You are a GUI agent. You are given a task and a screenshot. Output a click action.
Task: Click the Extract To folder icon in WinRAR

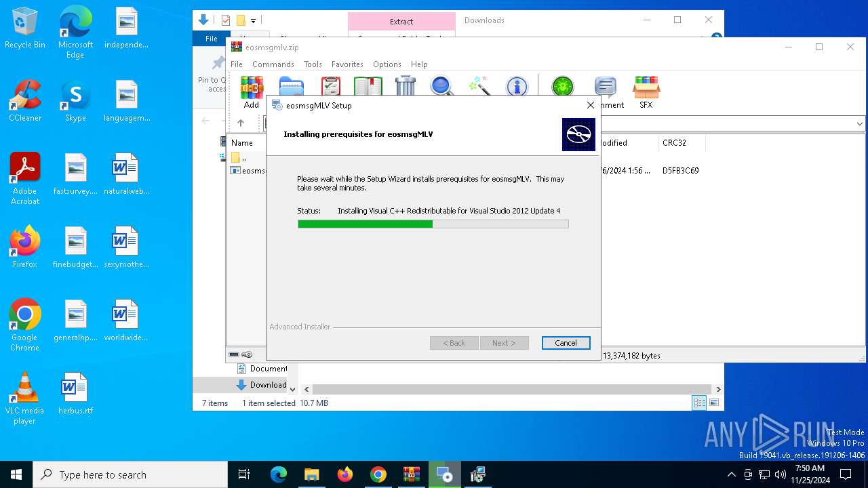tap(292, 85)
